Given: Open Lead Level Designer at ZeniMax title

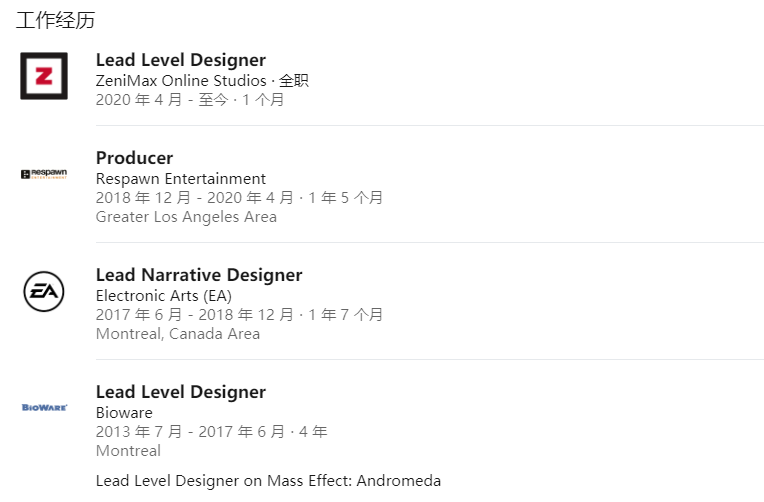Looking at the screenshot, I should [x=181, y=60].
